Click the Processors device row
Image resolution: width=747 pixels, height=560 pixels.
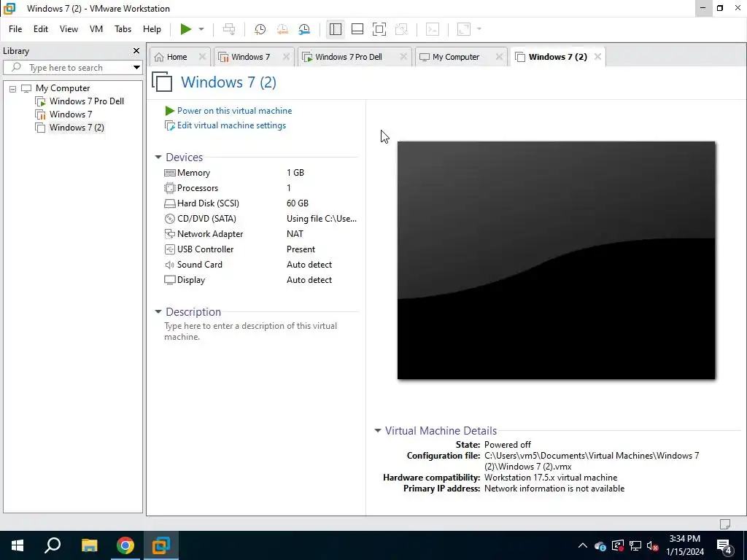tap(260, 188)
